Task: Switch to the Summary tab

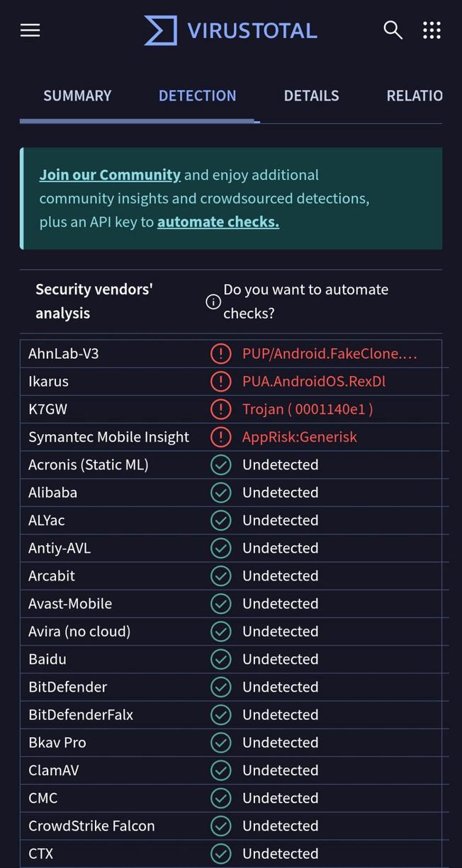Action: 77,95
